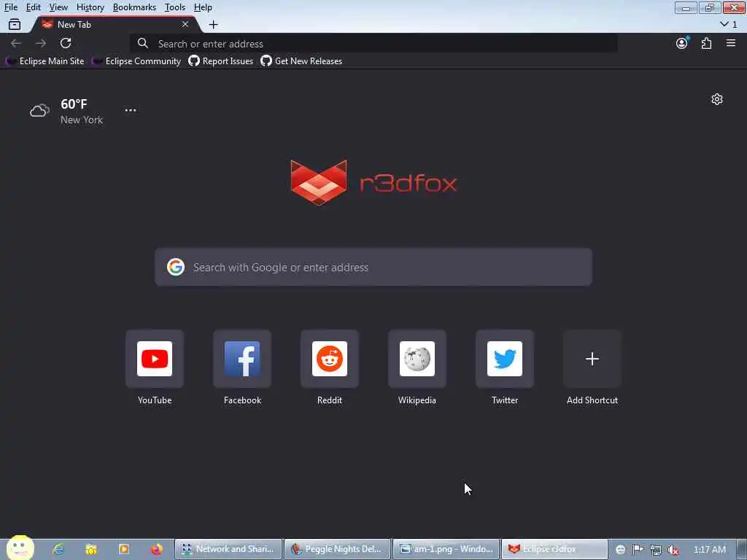Image resolution: width=747 pixels, height=560 pixels.
Task: Switch to the Peggle Nights taskbar window
Action: (x=337, y=549)
